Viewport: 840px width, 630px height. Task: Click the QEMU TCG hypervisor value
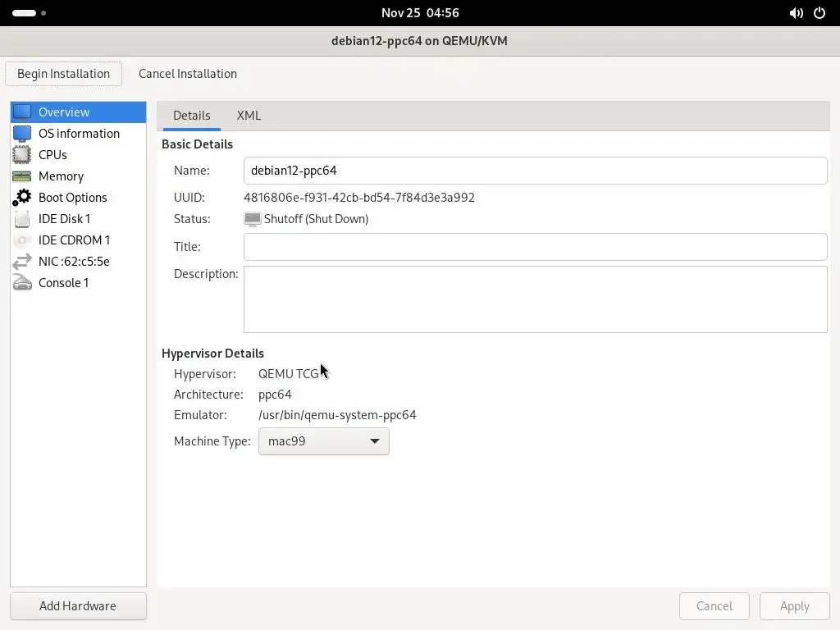coord(288,374)
